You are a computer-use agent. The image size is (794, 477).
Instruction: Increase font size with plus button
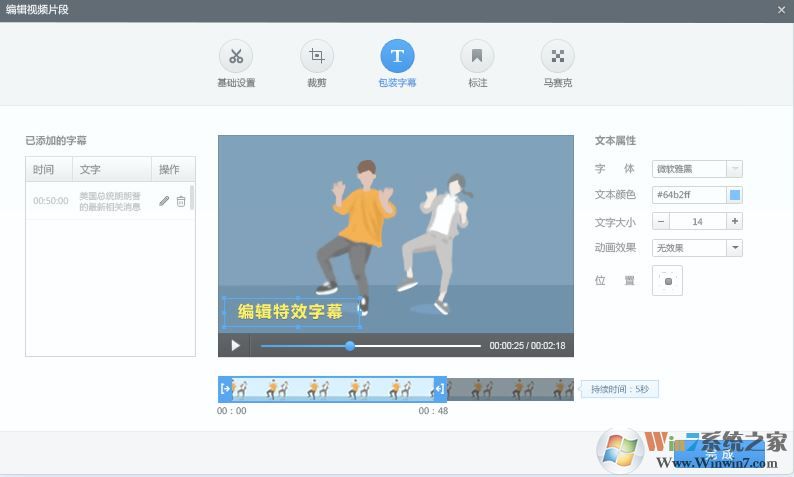click(x=735, y=221)
